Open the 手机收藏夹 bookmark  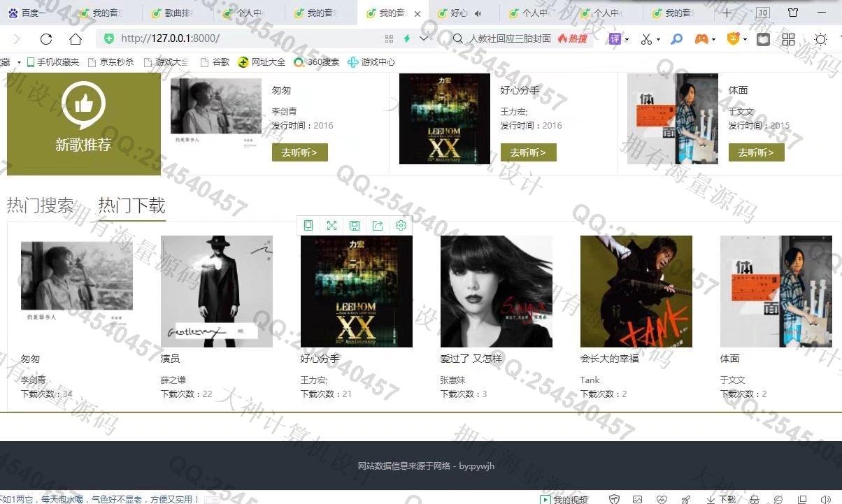click(x=52, y=62)
